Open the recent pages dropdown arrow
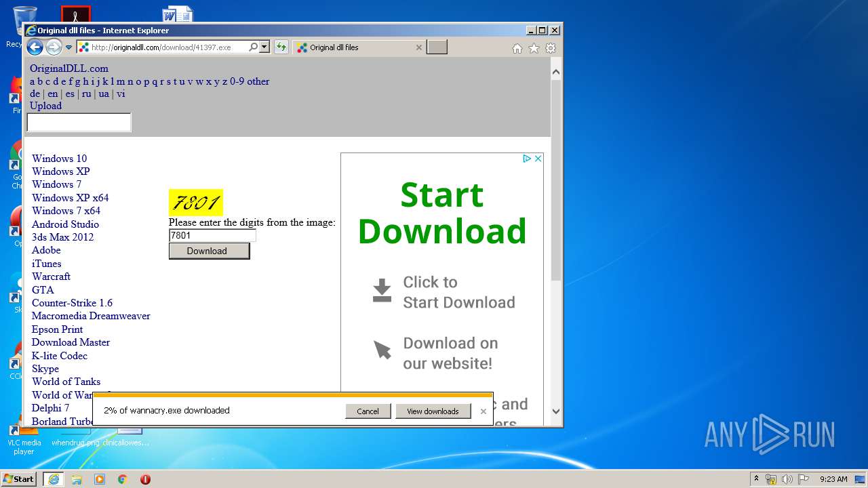This screenshot has height=488, width=868. [68, 47]
